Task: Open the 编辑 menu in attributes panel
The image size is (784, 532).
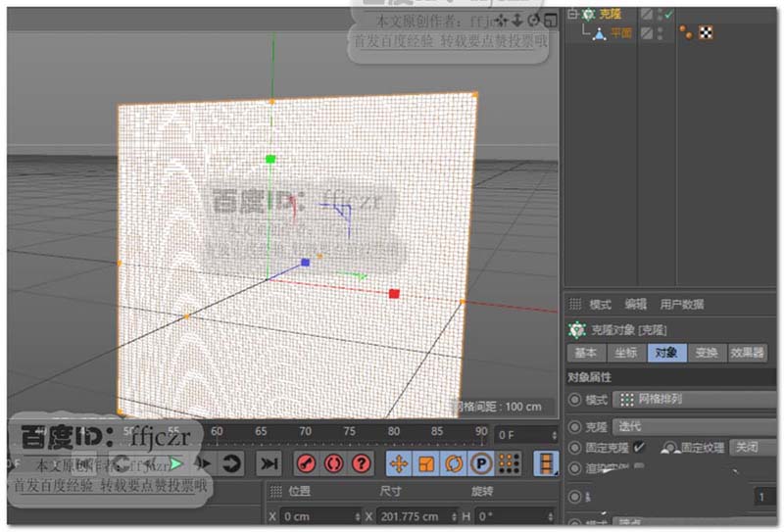Action: [635, 304]
